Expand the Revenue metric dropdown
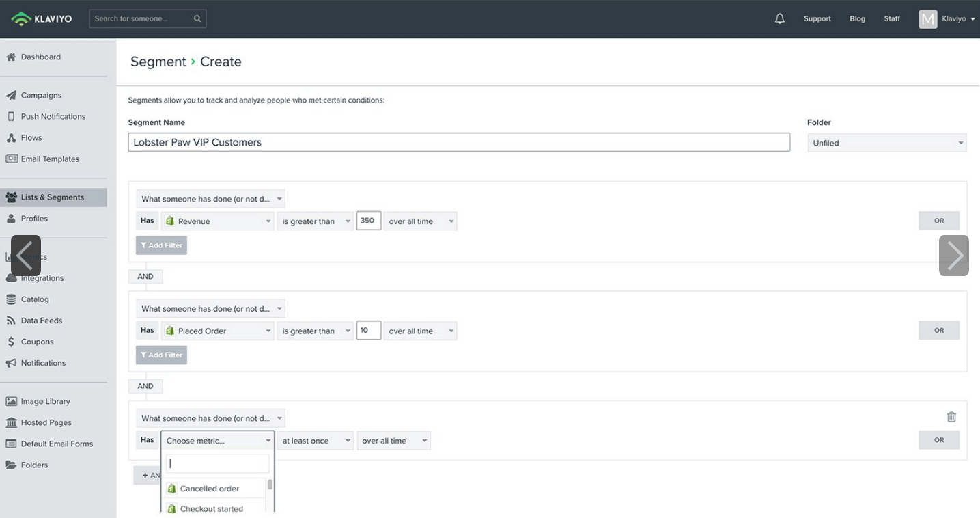Screen dimensions: 980x518 (x=217, y=221)
